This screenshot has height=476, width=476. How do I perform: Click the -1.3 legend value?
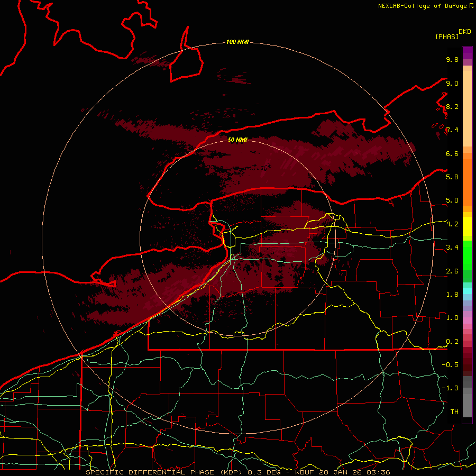tap(450, 388)
